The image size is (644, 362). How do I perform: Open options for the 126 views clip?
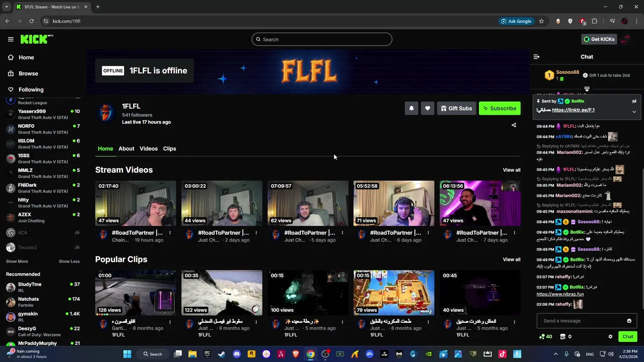click(170, 322)
